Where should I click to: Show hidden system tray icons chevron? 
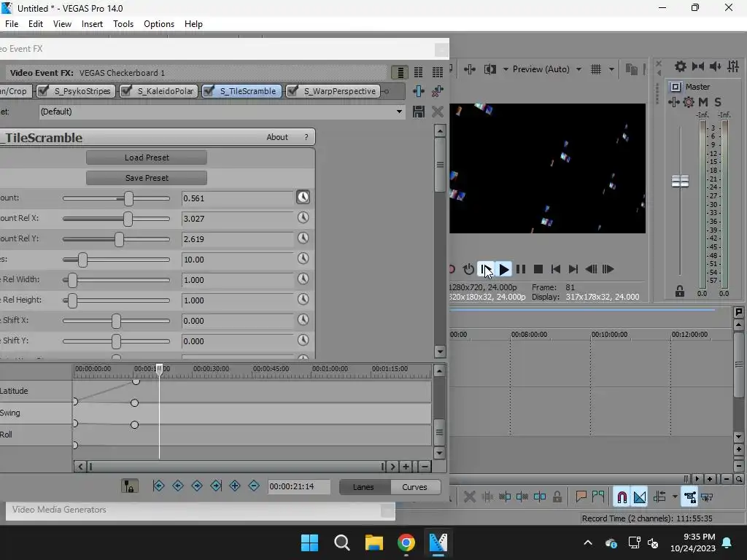pyautogui.click(x=588, y=542)
